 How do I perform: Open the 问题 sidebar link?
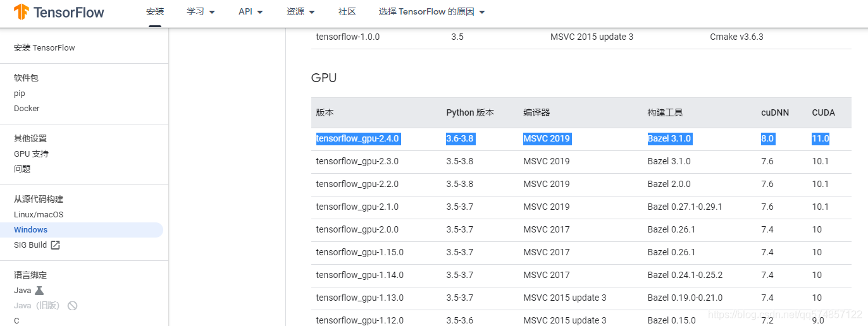click(22, 169)
